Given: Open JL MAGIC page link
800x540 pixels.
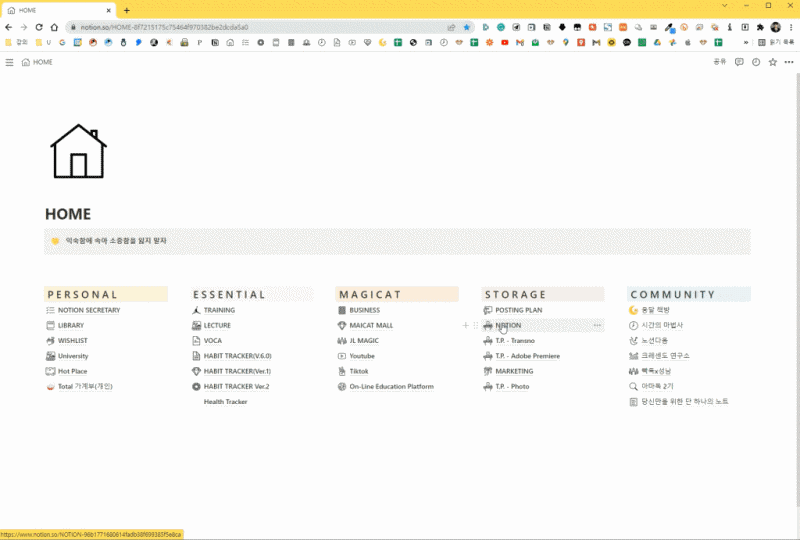Looking at the screenshot, I should [364, 340].
